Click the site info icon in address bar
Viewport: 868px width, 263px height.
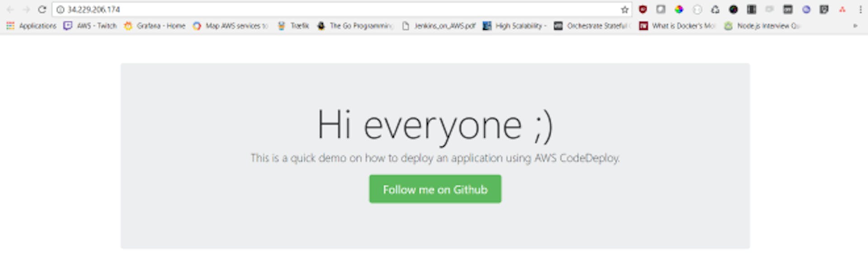coord(60,9)
